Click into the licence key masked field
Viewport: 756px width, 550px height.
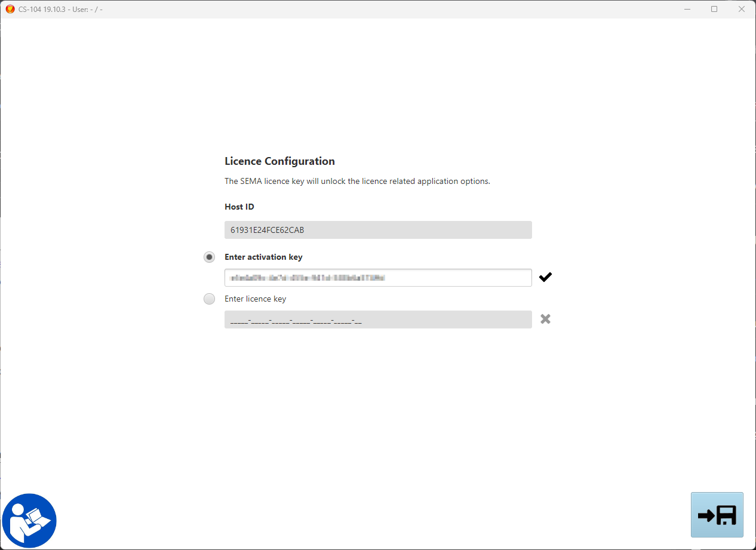(x=377, y=319)
